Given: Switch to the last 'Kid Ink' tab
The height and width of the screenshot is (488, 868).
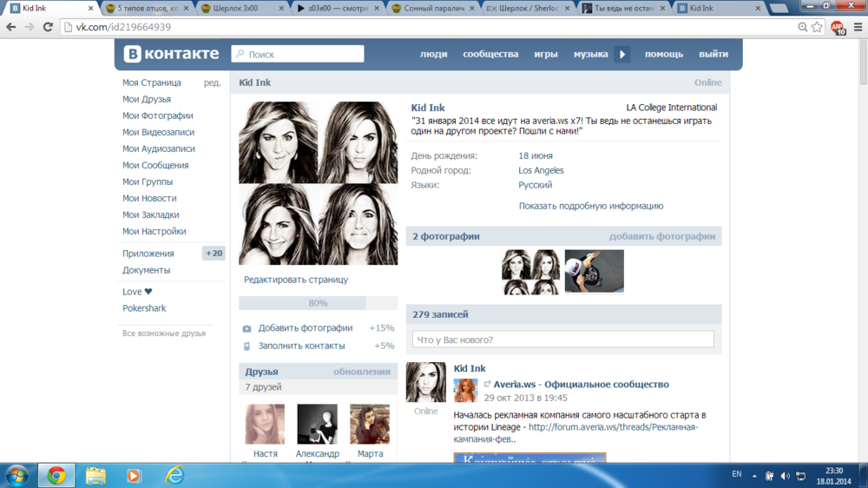Looking at the screenshot, I should point(718,9).
